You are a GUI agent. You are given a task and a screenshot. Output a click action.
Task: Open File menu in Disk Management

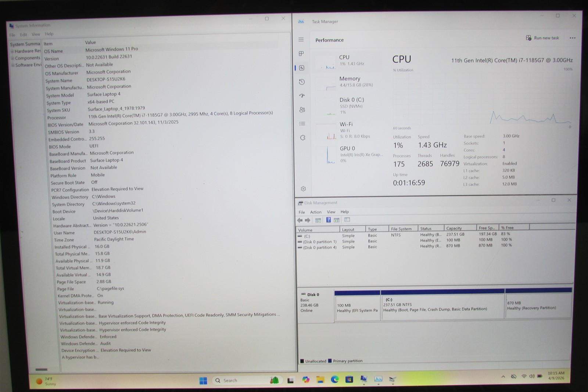pyautogui.click(x=302, y=212)
